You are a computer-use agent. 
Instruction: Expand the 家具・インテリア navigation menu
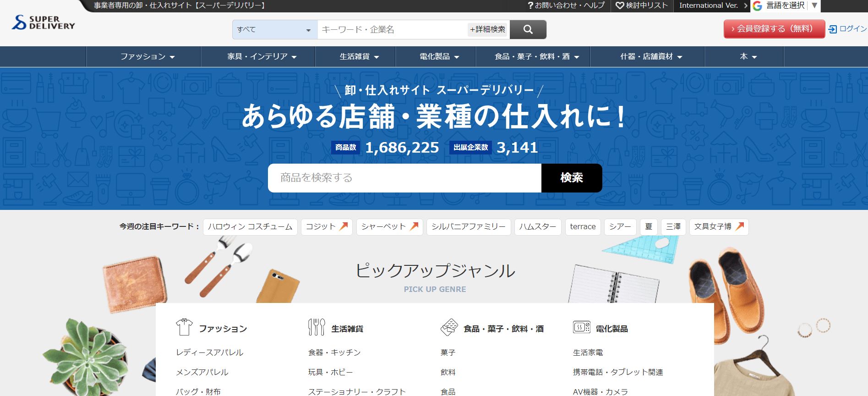[258, 57]
